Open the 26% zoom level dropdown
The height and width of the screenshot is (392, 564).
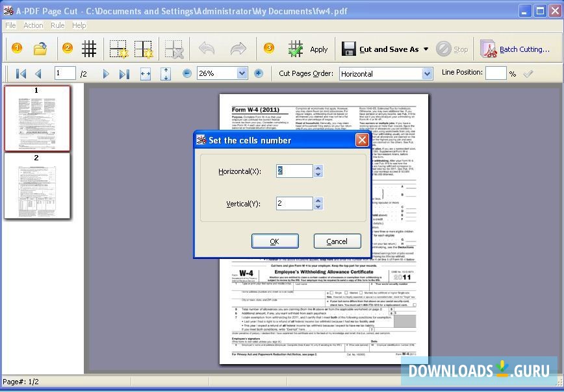pyautogui.click(x=242, y=73)
